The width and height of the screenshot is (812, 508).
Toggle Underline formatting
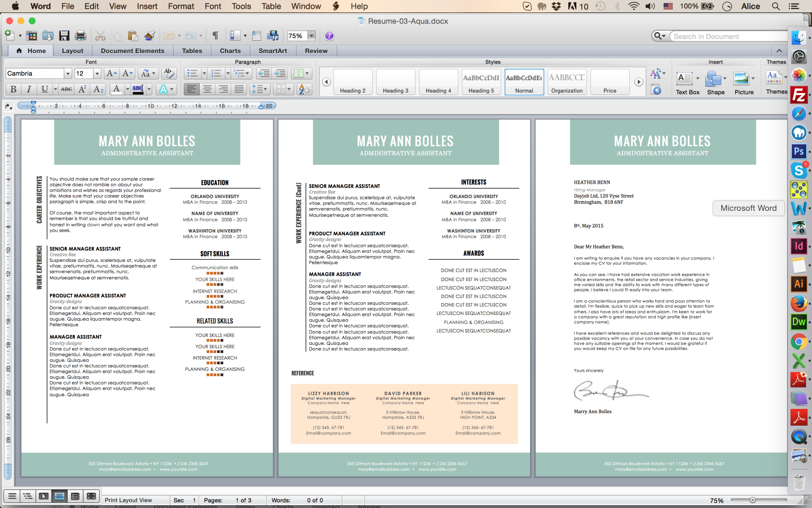pyautogui.click(x=44, y=89)
